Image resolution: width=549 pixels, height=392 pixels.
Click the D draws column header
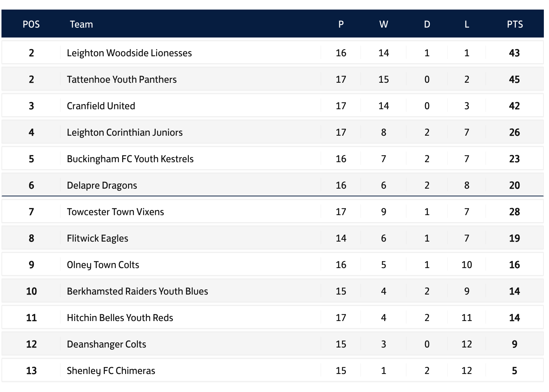(x=427, y=24)
